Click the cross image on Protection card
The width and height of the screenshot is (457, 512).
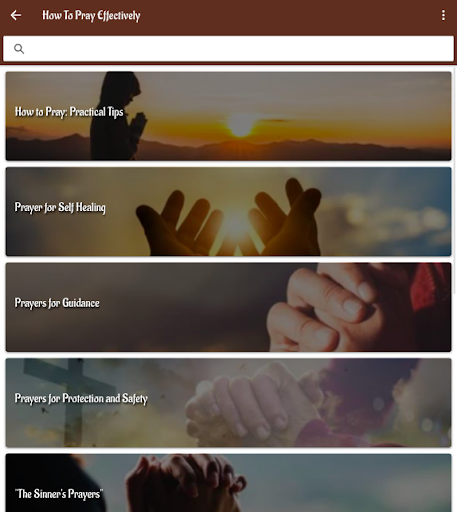70,402
